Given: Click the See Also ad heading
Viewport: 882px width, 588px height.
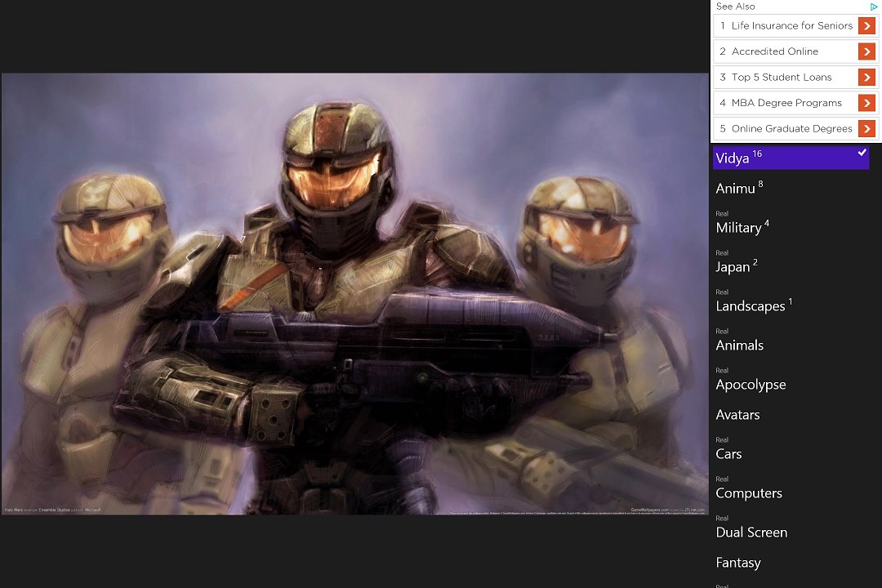Looking at the screenshot, I should pos(735,7).
